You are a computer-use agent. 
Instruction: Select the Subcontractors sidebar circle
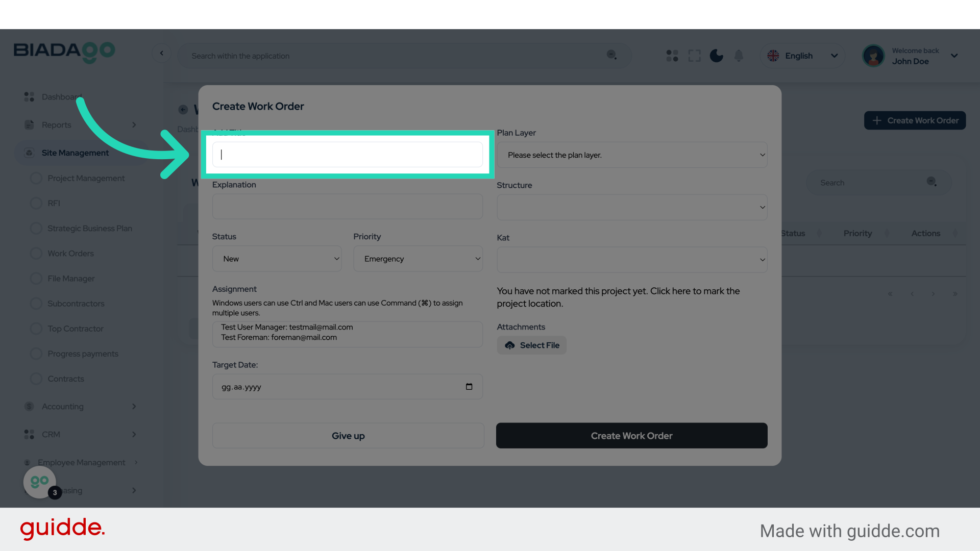click(x=36, y=304)
